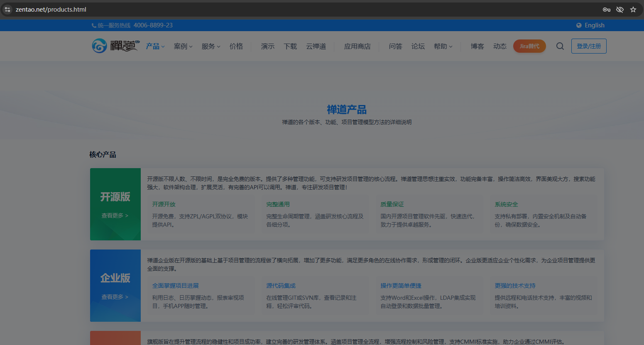Click the 登录/注册 button

[588, 46]
